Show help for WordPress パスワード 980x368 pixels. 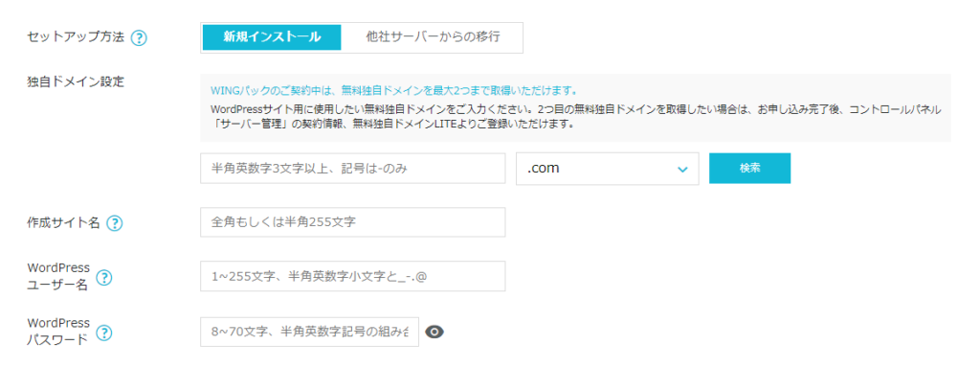point(104,333)
